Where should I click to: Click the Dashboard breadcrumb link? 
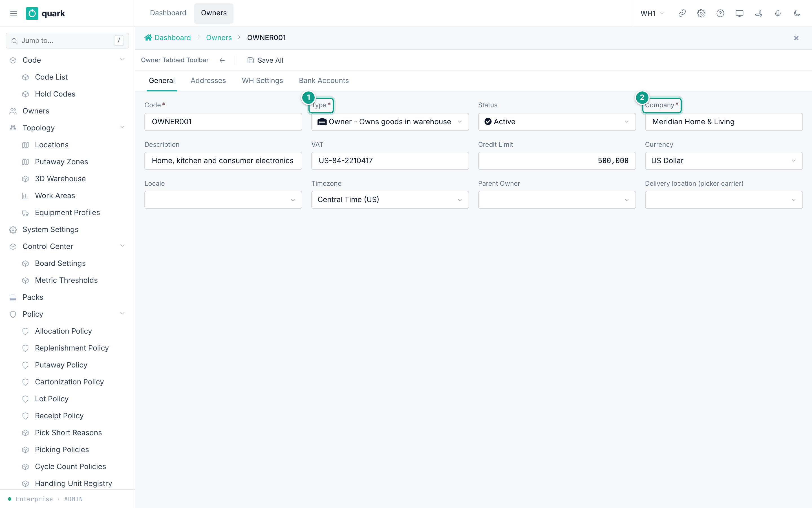(173, 38)
